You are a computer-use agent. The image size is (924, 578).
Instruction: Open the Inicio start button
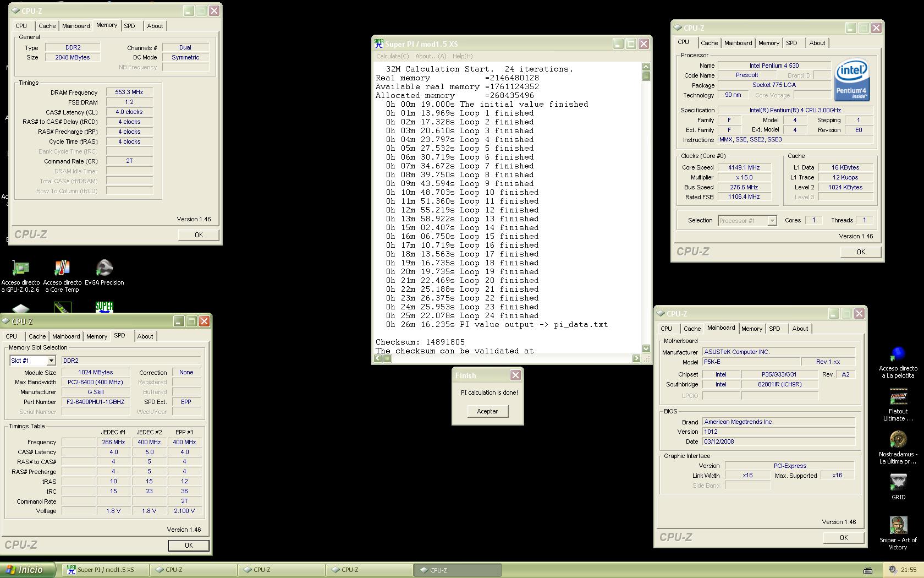point(28,570)
